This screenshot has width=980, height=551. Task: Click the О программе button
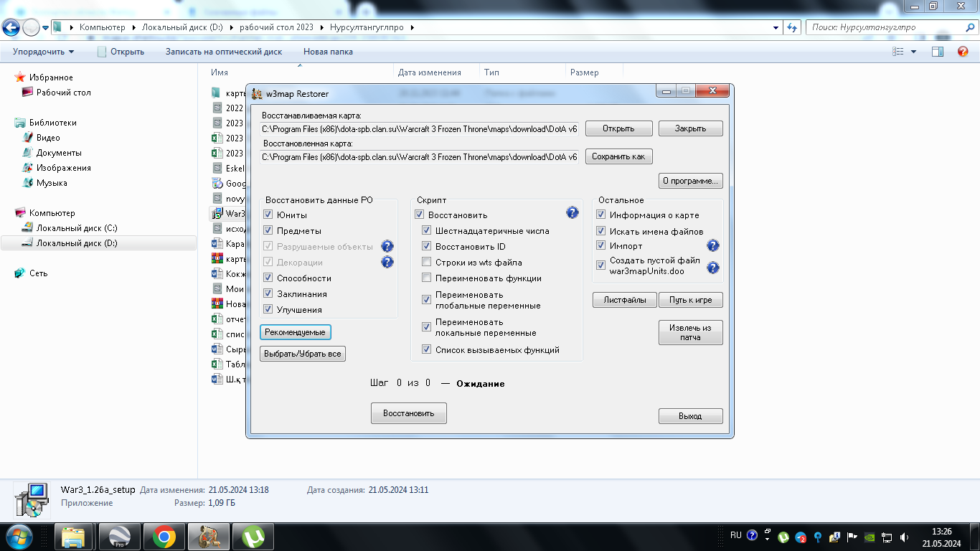[x=690, y=181]
